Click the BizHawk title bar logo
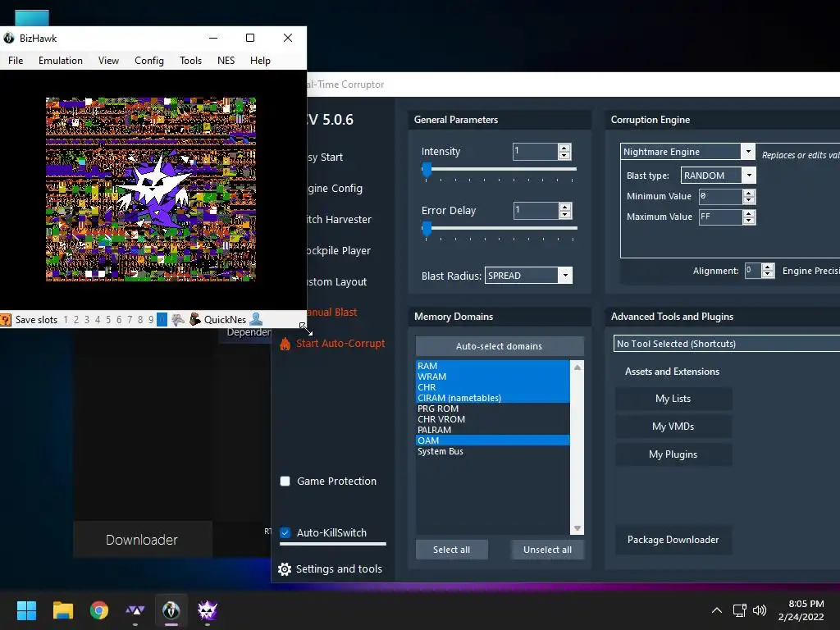This screenshot has height=630, width=840. coord(9,38)
